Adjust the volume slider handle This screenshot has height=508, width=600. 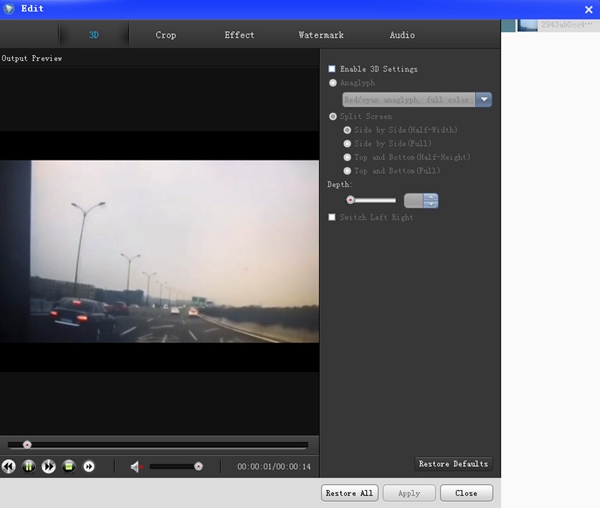(x=198, y=466)
